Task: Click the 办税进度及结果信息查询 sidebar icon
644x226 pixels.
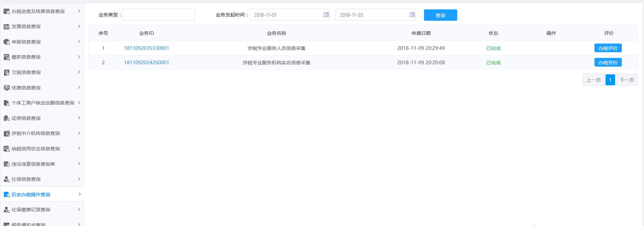Action: click(6, 11)
